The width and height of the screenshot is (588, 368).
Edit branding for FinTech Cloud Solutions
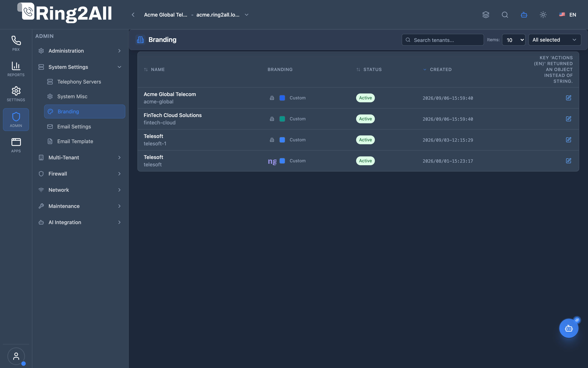pos(569,119)
